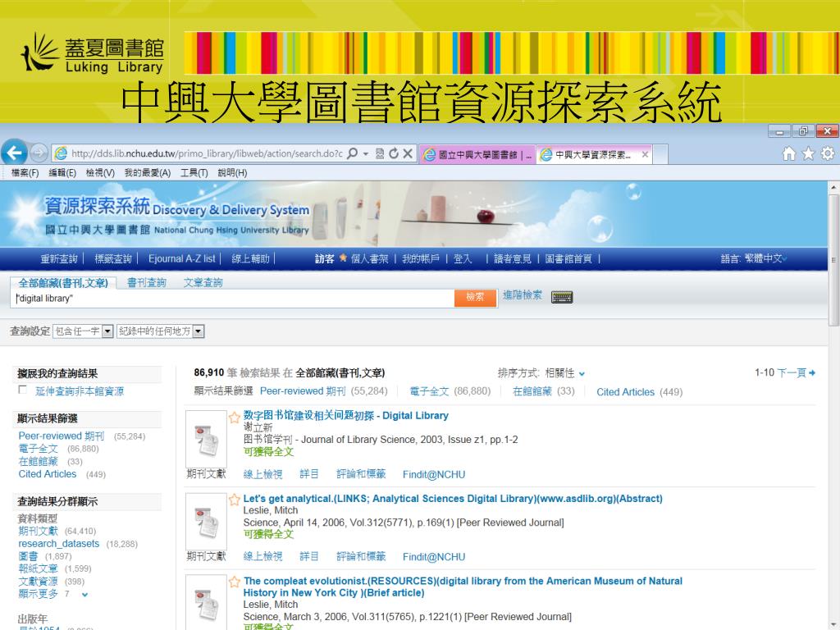
Task: Click the browser back arrow button
Action: tap(15, 153)
